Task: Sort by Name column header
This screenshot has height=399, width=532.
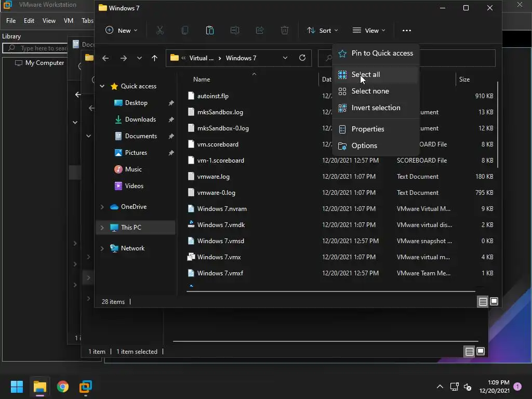Action: click(202, 79)
